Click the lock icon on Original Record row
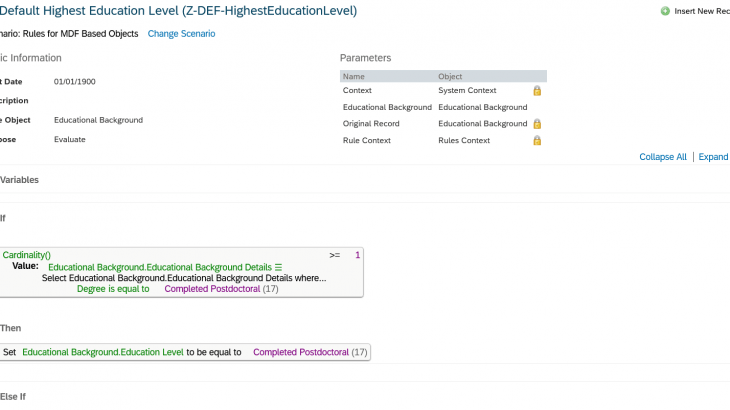The image size is (730, 410). pos(537,124)
